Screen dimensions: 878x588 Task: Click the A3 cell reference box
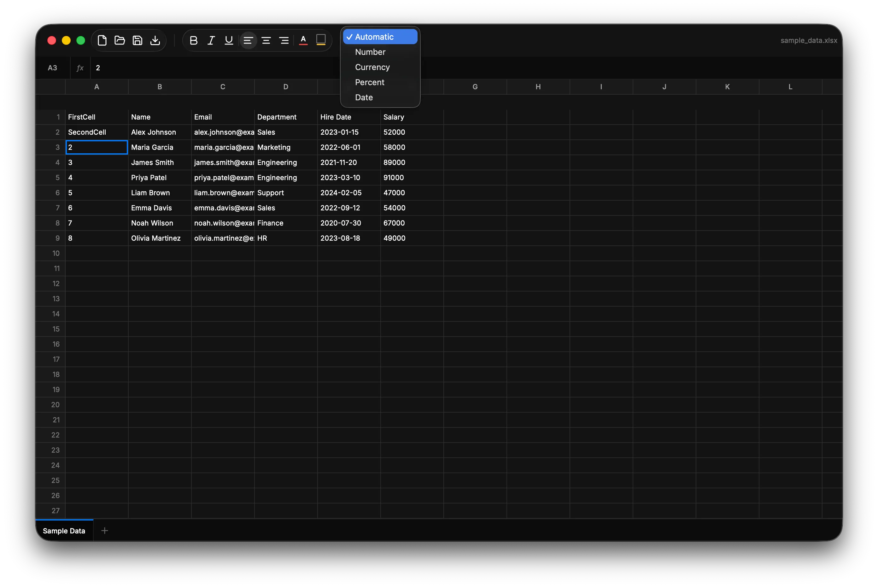52,68
